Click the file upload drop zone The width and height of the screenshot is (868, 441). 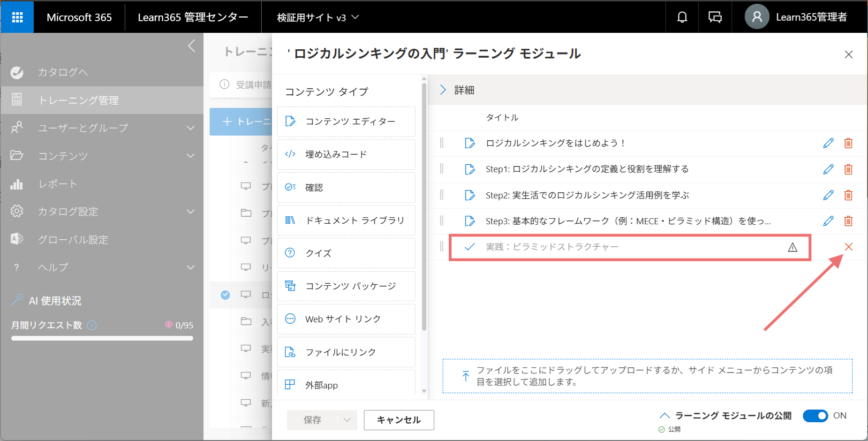pyautogui.click(x=647, y=376)
